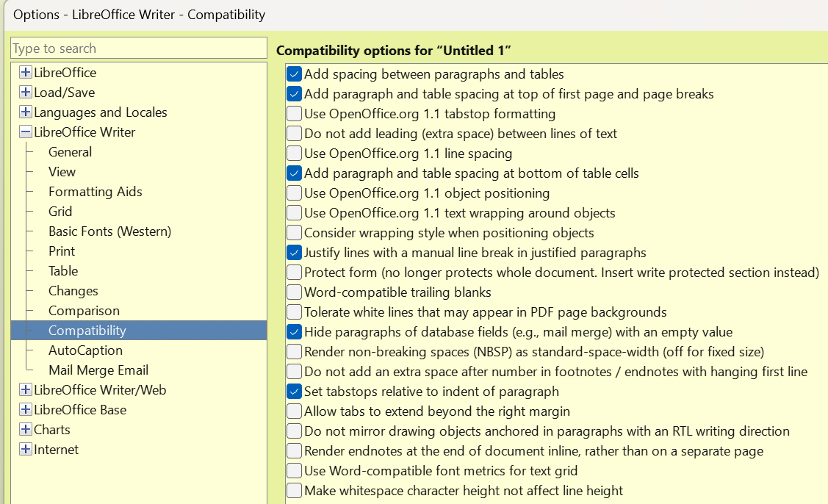Enable Use OpenOffice.org 1.1 tabstop formatting
Screen dimensions: 828x504
click(294, 114)
